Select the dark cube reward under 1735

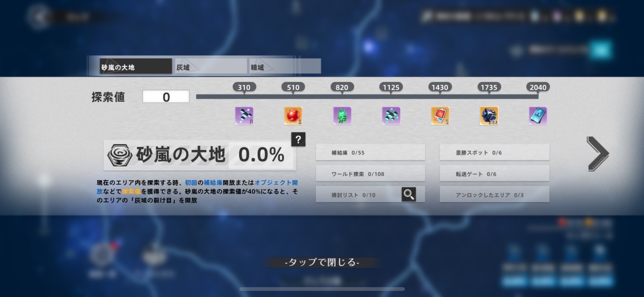click(489, 116)
